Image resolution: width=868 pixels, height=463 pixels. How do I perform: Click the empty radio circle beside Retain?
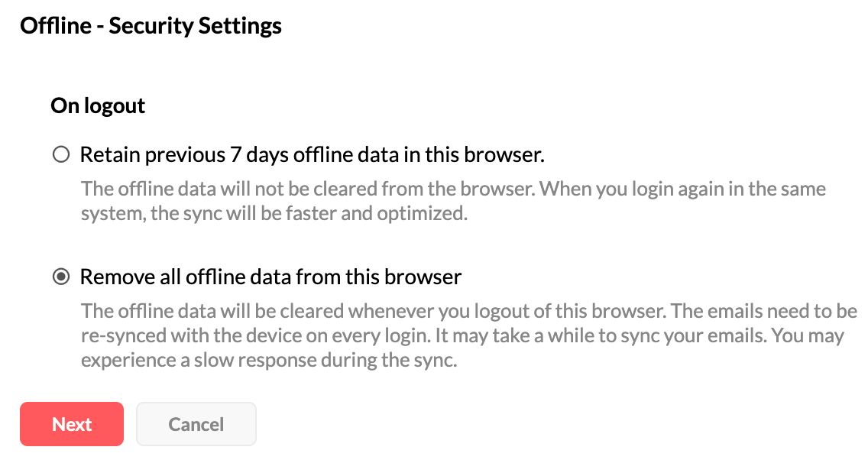coord(60,155)
